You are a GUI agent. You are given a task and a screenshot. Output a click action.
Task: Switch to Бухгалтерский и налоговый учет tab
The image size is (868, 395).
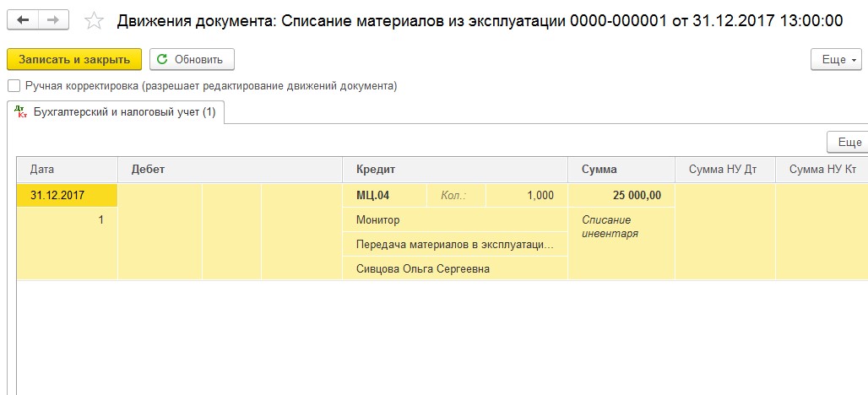124,111
